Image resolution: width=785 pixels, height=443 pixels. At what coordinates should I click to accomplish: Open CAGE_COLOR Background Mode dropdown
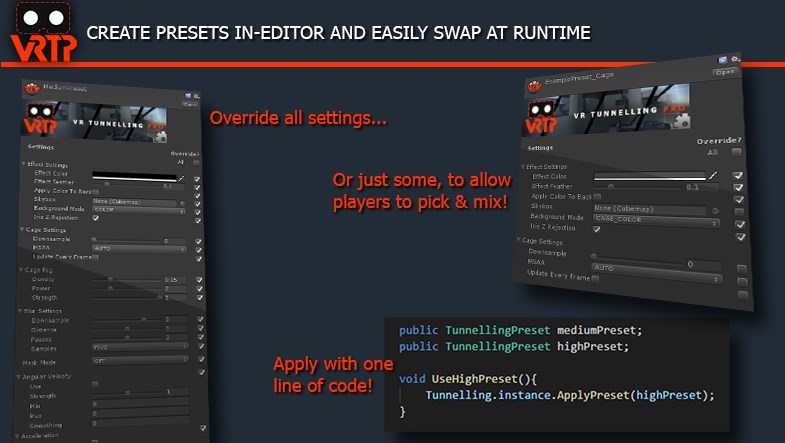[656, 221]
